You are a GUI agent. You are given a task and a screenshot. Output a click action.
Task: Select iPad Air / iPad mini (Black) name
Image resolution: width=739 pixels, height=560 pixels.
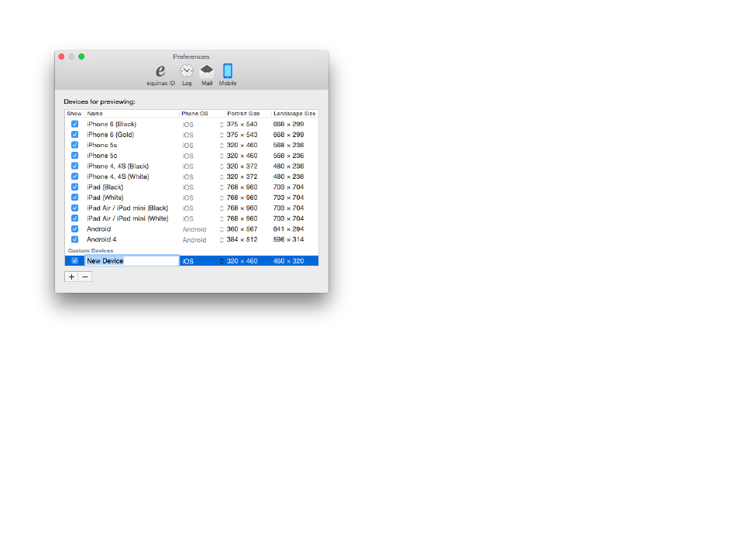pyautogui.click(x=127, y=208)
